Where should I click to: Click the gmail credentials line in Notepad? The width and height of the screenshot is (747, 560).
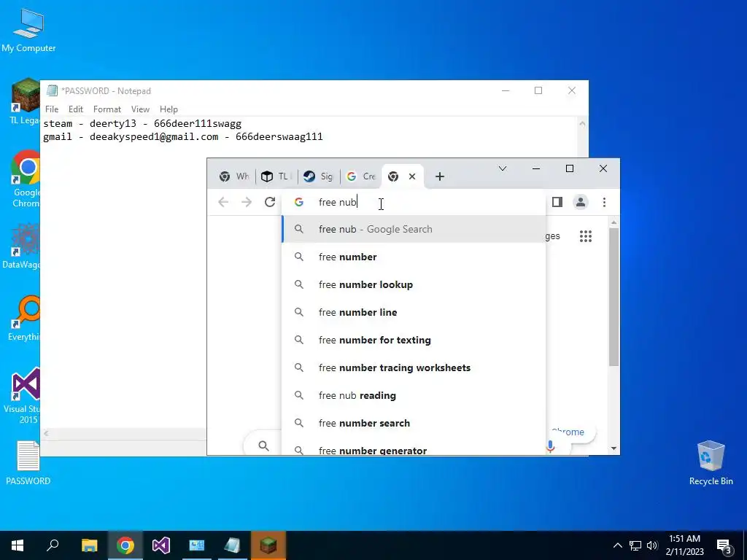[183, 136]
